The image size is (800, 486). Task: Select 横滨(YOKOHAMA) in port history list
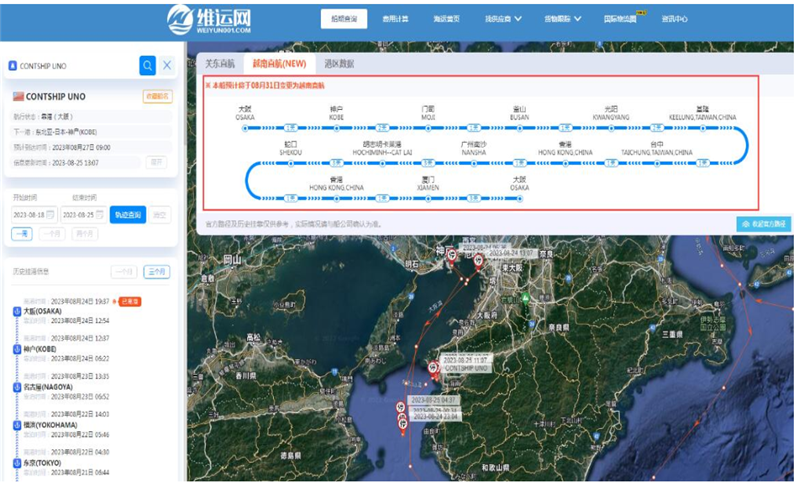51,425
